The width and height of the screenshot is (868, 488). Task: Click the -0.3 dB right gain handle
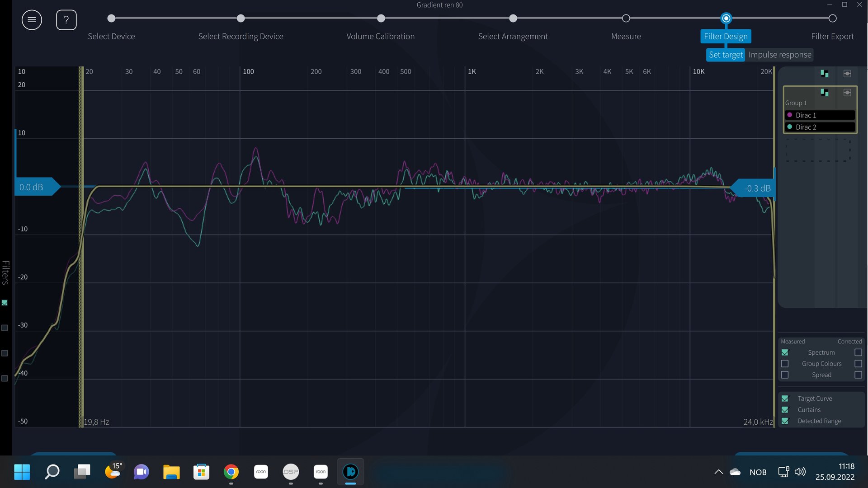[753, 188]
